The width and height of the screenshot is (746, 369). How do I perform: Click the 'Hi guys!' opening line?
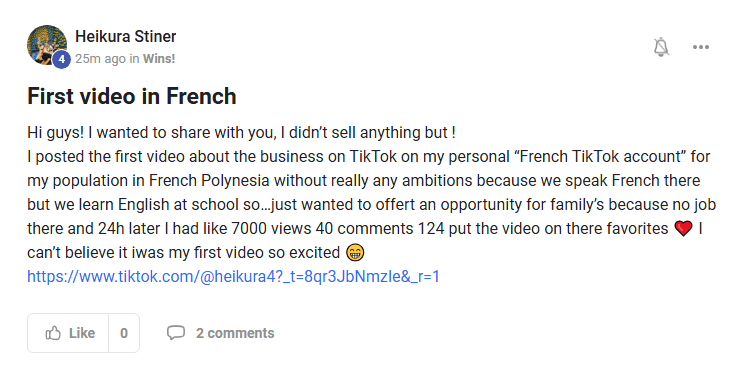pos(241,133)
